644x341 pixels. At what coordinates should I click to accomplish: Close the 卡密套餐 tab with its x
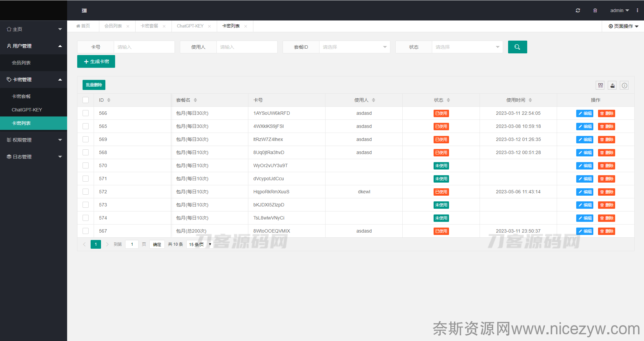tap(164, 26)
